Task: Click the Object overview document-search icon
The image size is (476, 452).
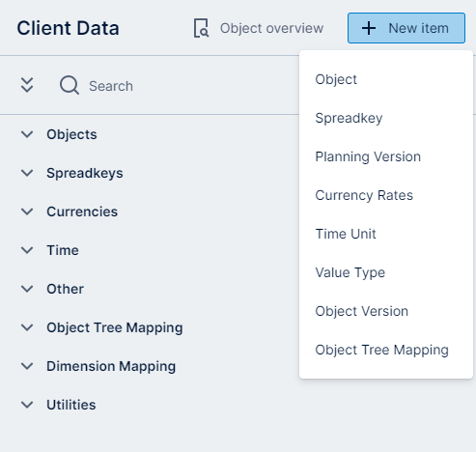Action: point(201,28)
